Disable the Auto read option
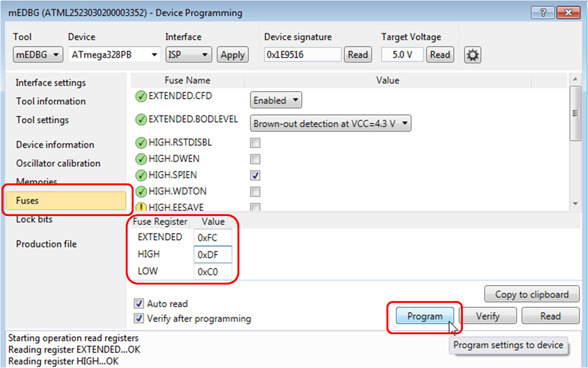Image resolution: width=588 pixels, height=368 pixels. click(140, 304)
